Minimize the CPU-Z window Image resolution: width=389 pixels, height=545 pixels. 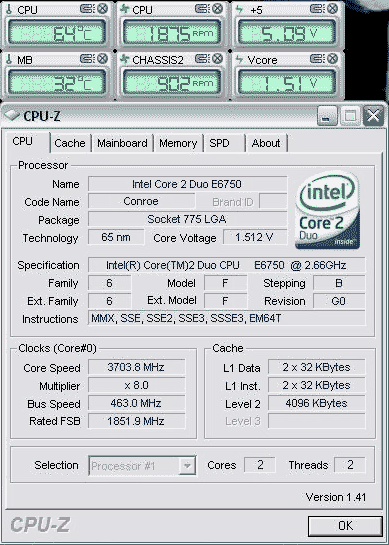[x=326, y=116]
